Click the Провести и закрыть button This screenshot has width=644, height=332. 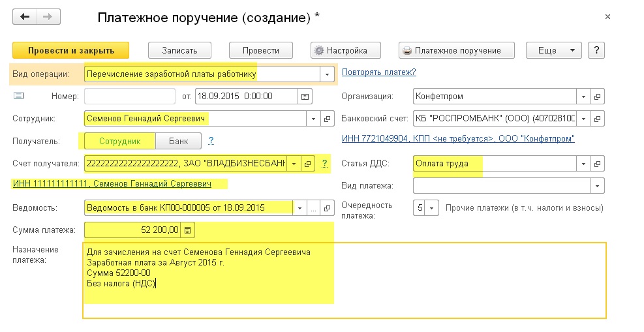70,50
